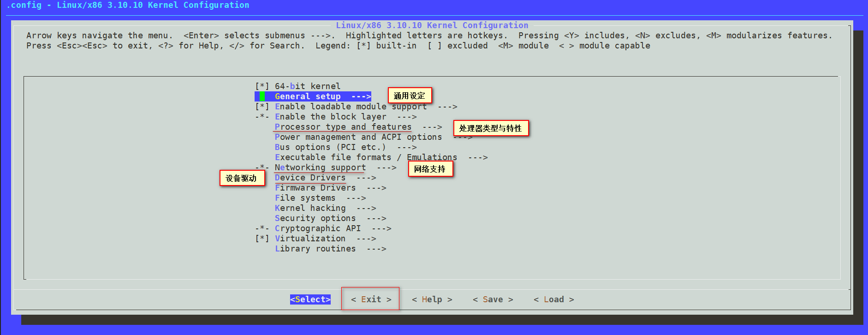Click the arrow after File systems
Viewport: 868px width, 335px height.
[x=356, y=198]
